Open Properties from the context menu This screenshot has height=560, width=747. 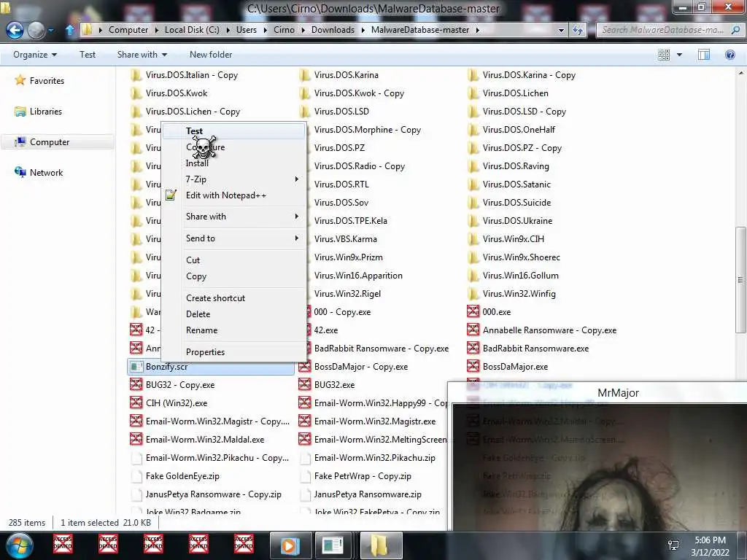coord(233,352)
